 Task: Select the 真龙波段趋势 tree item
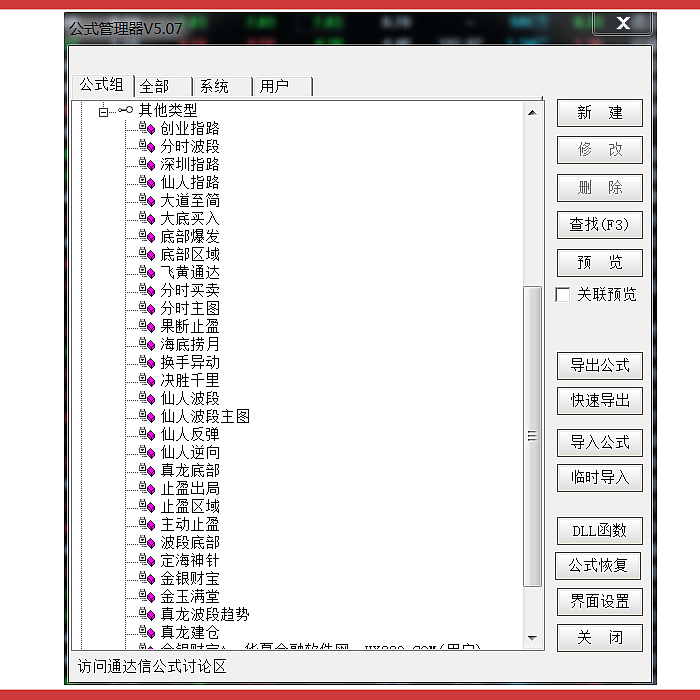(205, 615)
